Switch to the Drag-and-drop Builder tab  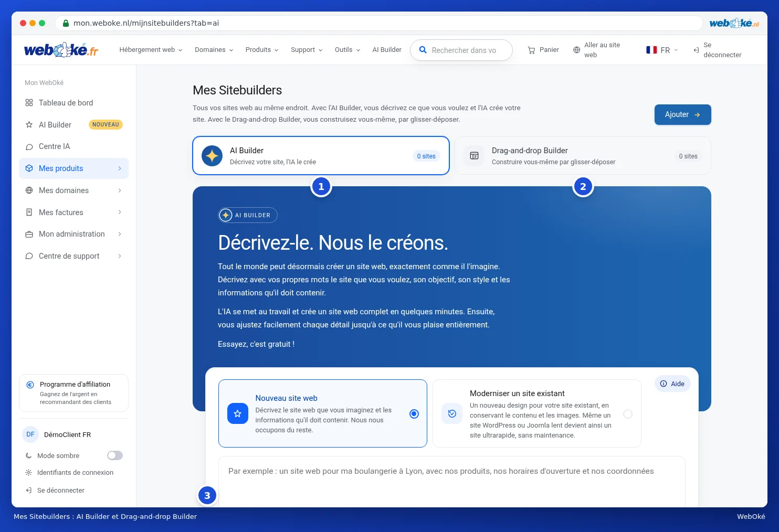coord(583,156)
